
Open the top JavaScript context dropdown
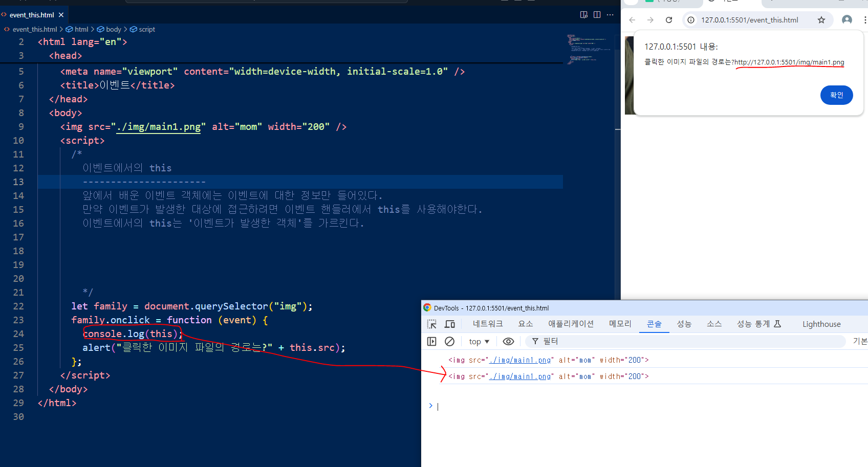tap(479, 341)
